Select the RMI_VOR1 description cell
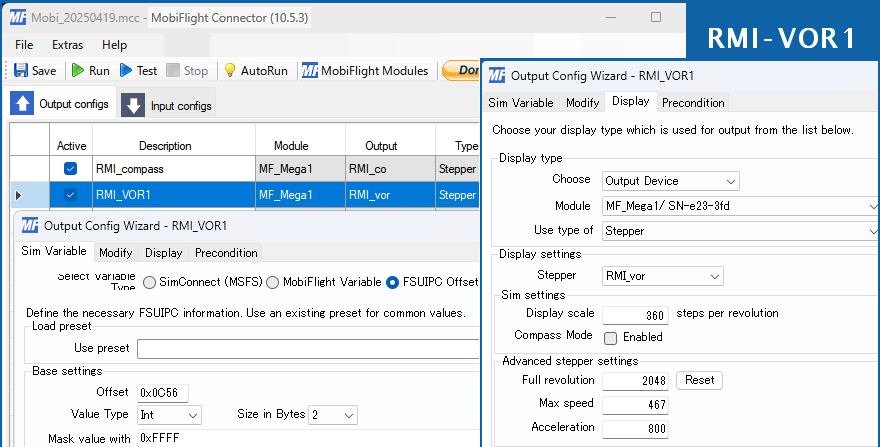 point(174,195)
